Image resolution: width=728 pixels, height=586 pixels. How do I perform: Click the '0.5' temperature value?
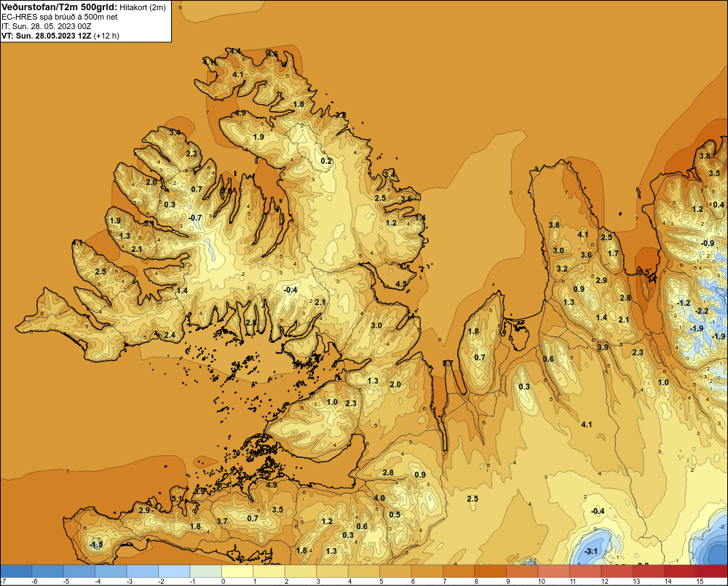click(x=394, y=515)
